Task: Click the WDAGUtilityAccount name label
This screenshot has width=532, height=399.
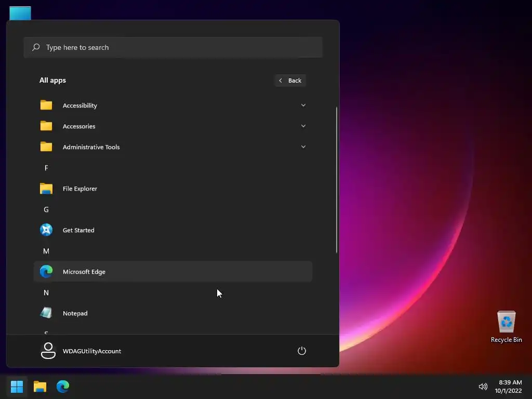Action: [x=91, y=351]
